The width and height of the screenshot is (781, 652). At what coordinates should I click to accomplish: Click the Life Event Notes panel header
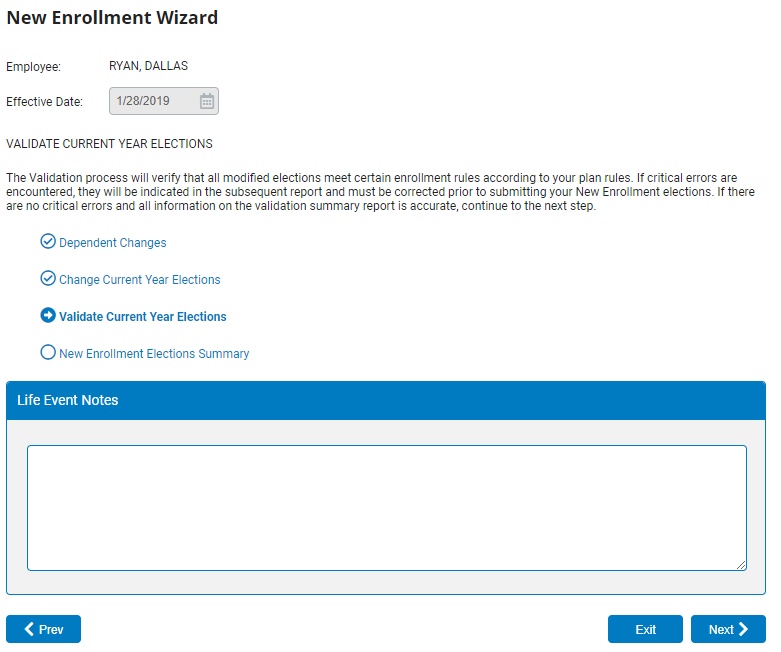click(386, 400)
